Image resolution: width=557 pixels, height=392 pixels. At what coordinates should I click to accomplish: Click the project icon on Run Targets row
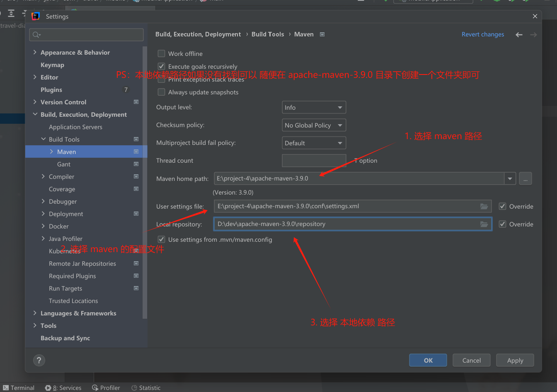[136, 289]
